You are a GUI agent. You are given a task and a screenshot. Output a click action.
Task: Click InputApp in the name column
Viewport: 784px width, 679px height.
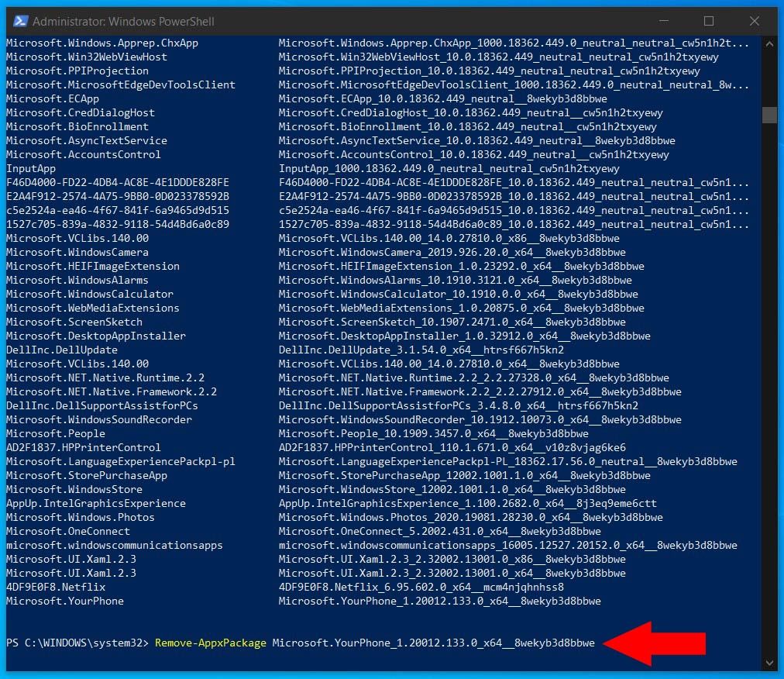pos(31,169)
